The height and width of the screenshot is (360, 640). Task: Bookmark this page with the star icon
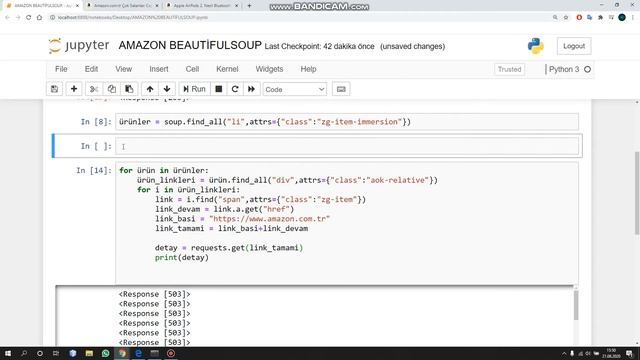[566, 18]
